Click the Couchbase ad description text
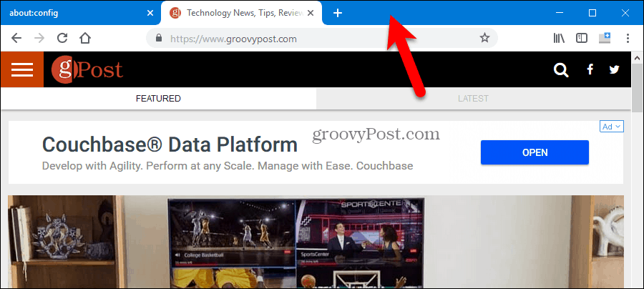 click(228, 166)
